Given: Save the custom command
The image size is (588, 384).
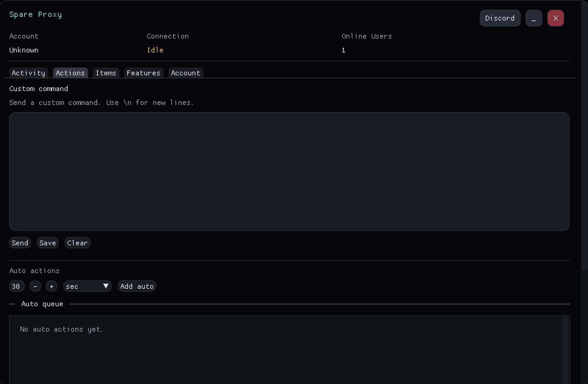Looking at the screenshot, I should (48, 243).
